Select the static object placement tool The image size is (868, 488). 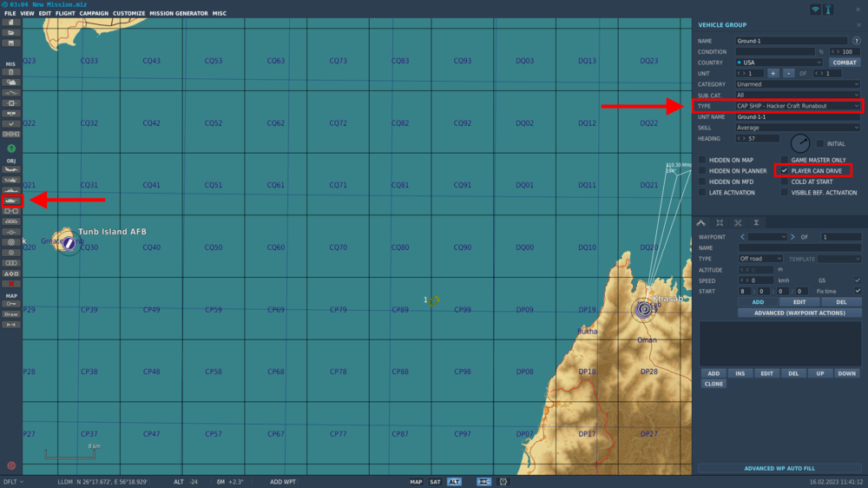click(11, 211)
